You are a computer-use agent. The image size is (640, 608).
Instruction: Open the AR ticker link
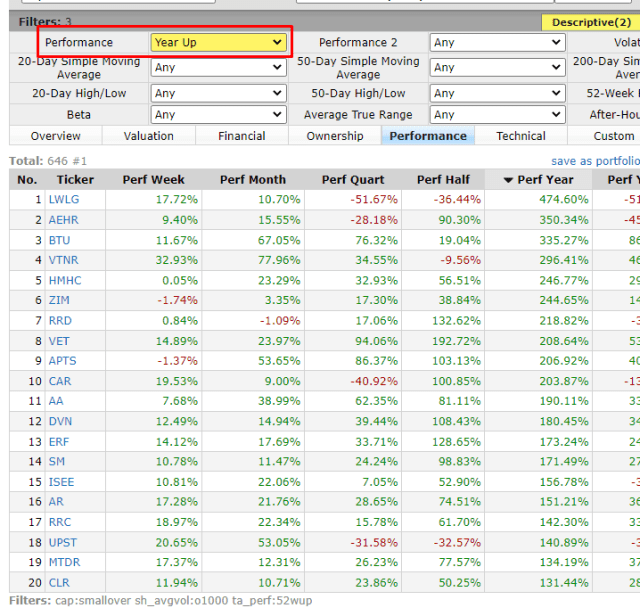tap(56, 501)
